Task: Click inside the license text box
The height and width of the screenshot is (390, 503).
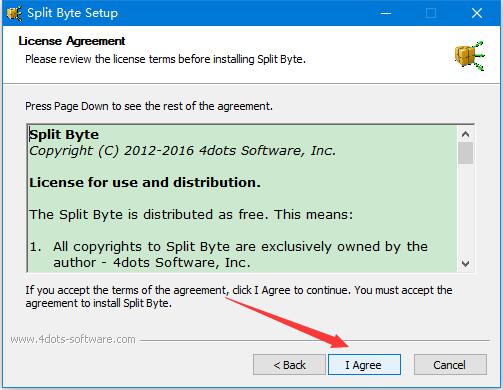Action: (243, 198)
